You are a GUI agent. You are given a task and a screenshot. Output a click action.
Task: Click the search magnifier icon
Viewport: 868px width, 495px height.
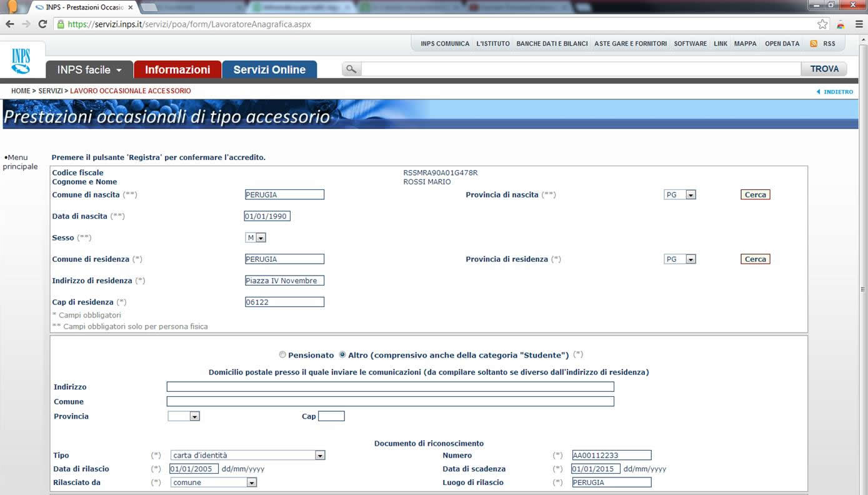pyautogui.click(x=351, y=69)
